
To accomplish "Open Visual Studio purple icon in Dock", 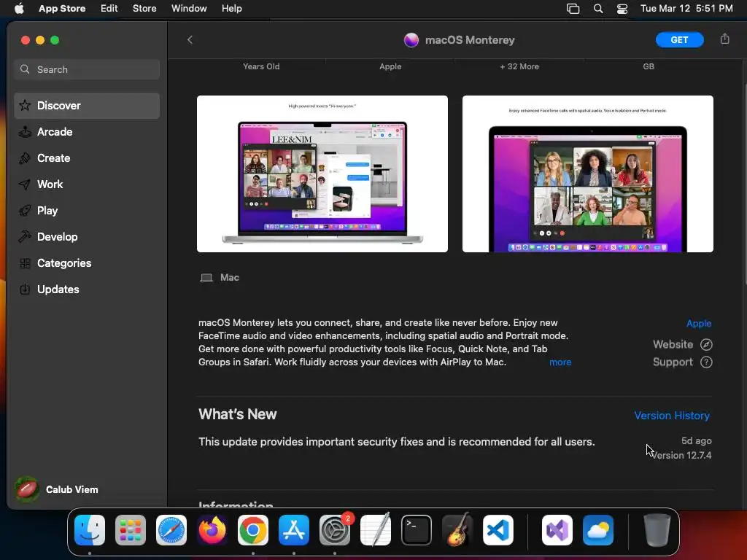I will pos(557,530).
